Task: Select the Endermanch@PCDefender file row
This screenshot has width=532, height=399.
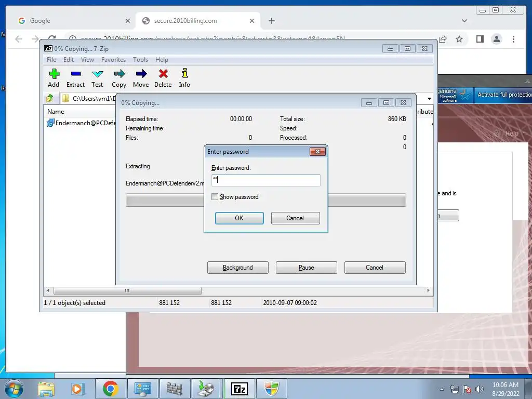Action: (82, 123)
